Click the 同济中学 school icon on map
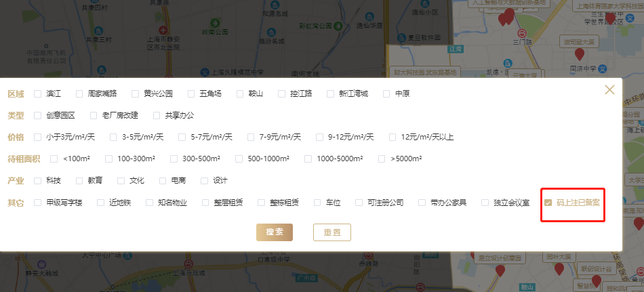 pos(603,68)
